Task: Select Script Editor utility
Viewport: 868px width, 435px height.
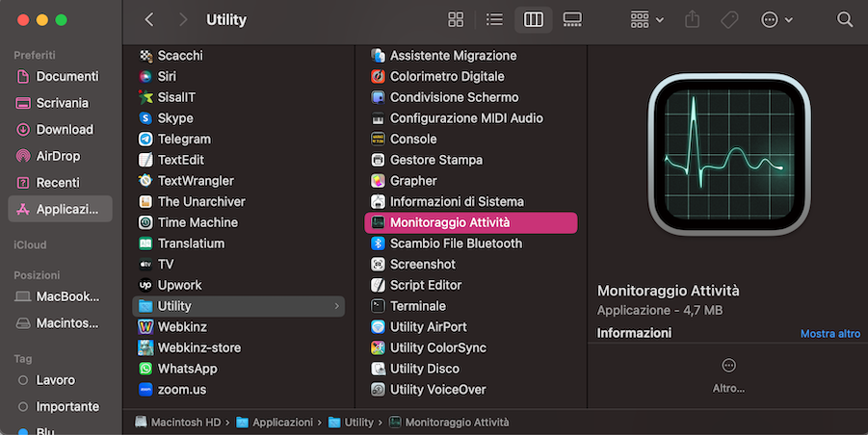Action: pos(471,285)
